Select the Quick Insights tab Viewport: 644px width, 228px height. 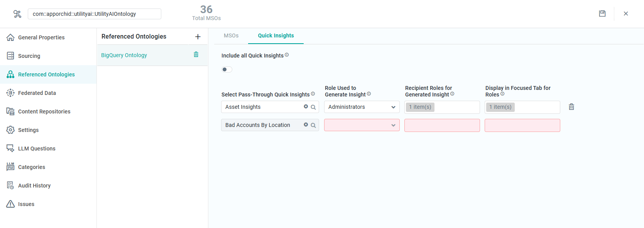point(276,35)
